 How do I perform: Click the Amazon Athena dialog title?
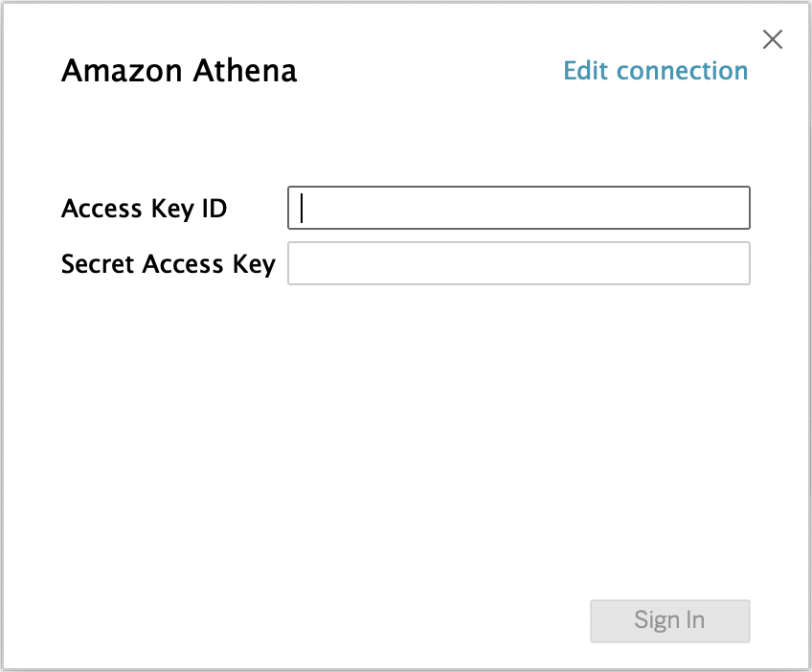[179, 71]
